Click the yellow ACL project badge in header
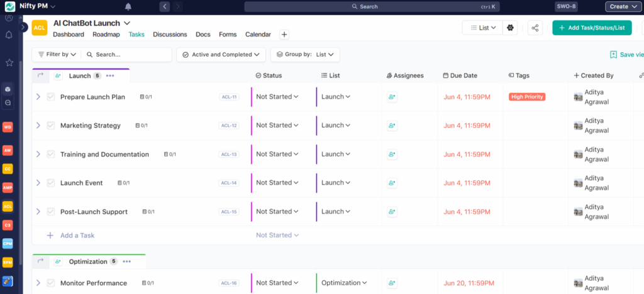 pyautogui.click(x=40, y=28)
